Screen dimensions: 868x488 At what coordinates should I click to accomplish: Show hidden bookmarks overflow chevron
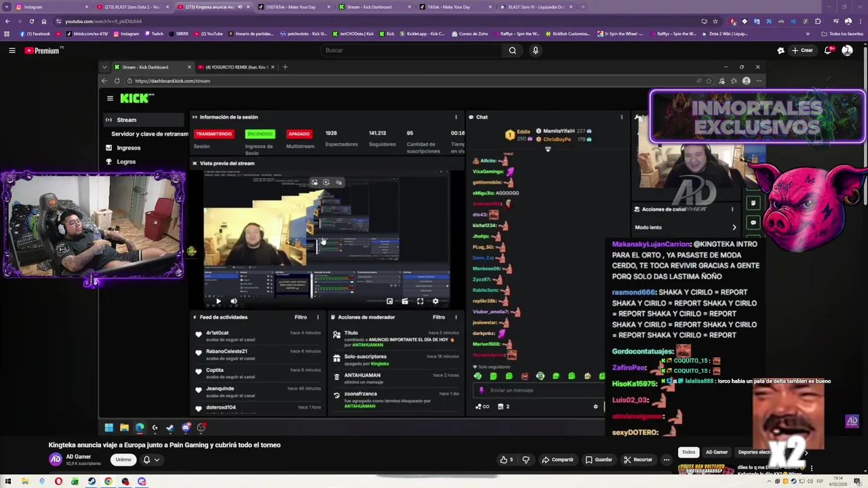tap(807, 33)
